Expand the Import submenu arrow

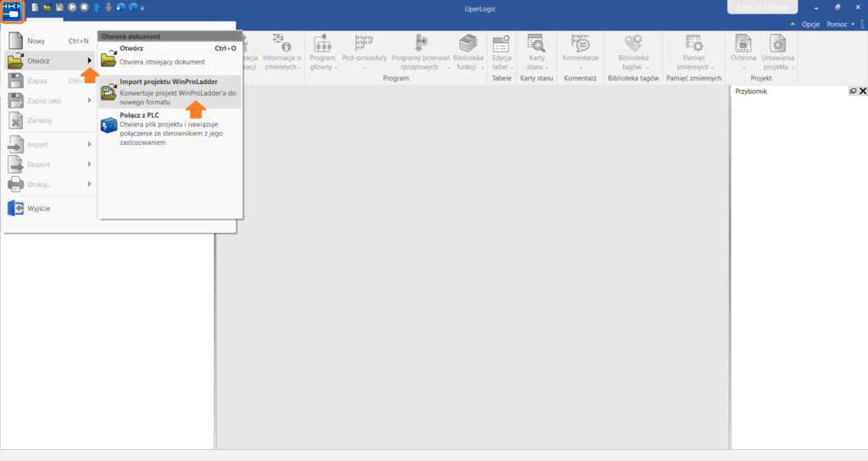pyautogui.click(x=89, y=144)
